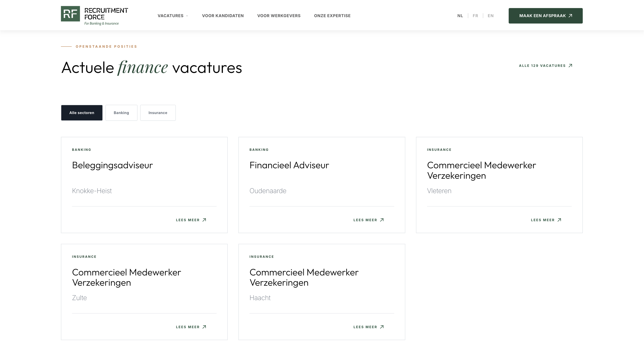Click the Lees Meer arrow on Zulte card

[204, 327]
